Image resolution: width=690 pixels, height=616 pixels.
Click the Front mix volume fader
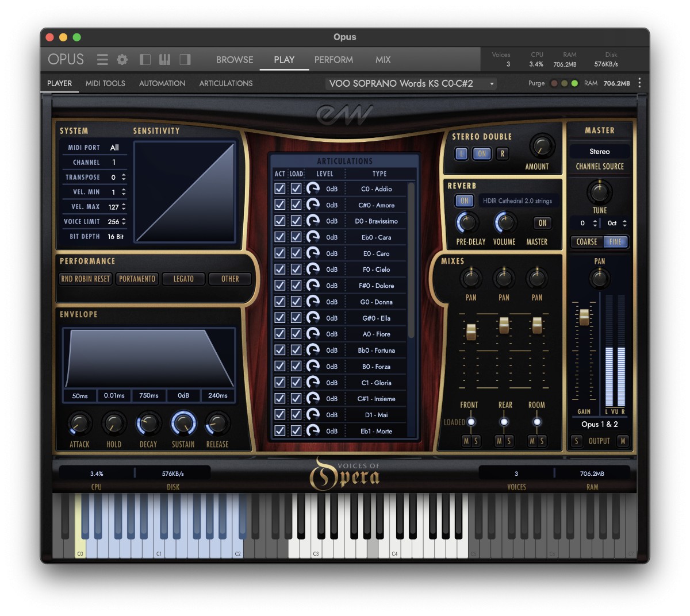pyautogui.click(x=471, y=331)
